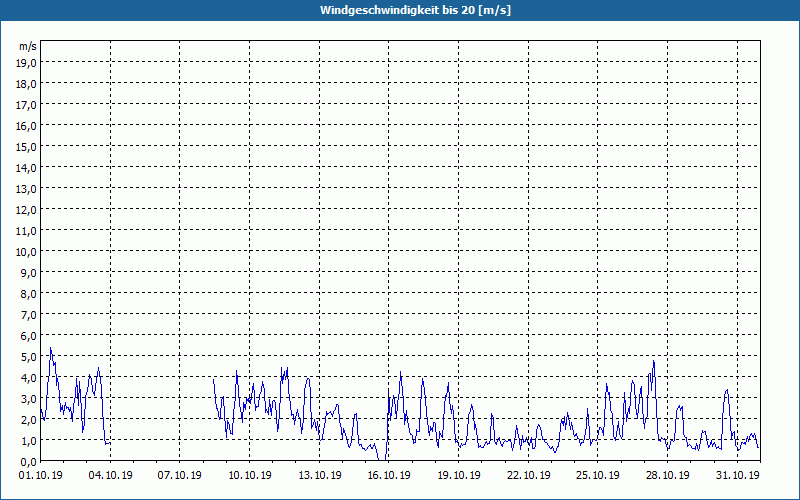The image size is (800, 500).
Task: Select the 5,0 y-axis label
Action: point(30,357)
